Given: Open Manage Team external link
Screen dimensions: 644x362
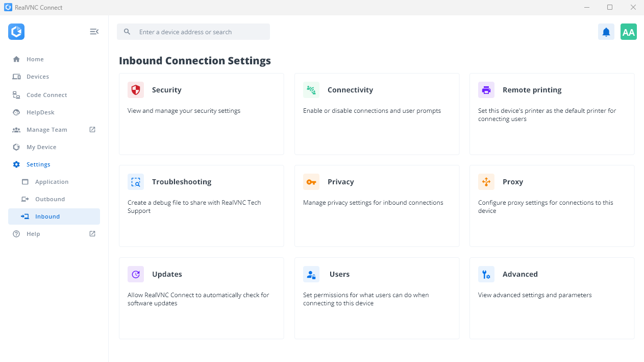Looking at the screenshot, I should click(92, 130).
